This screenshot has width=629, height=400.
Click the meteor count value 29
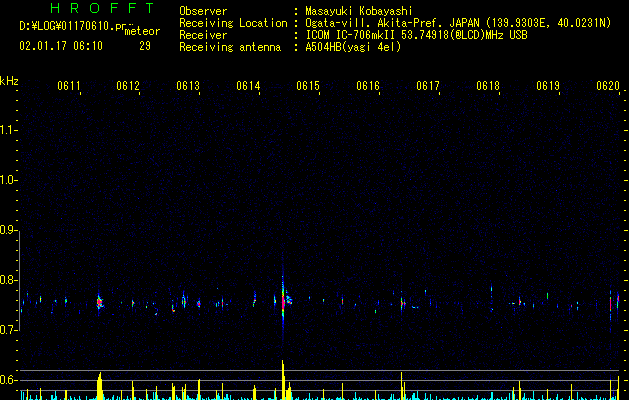coord(145,46)
